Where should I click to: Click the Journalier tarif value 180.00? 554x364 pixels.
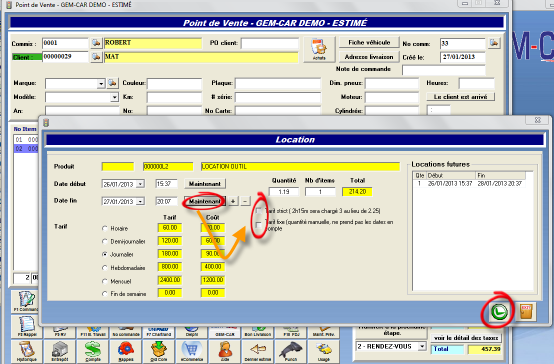pos(170,254)
